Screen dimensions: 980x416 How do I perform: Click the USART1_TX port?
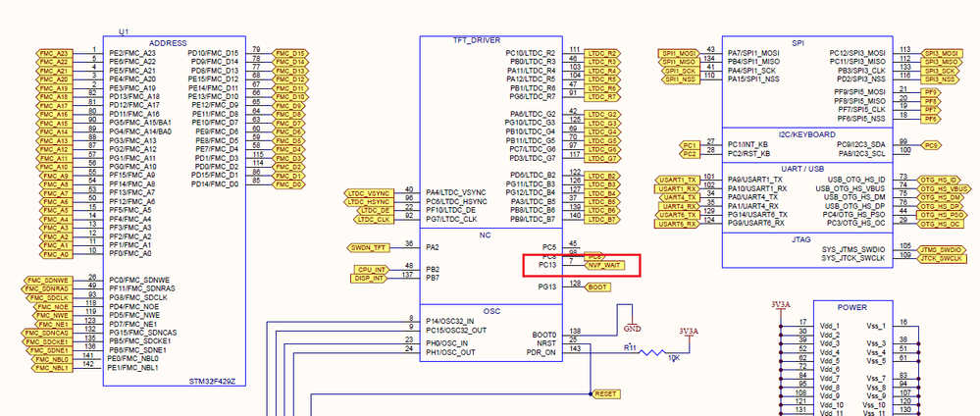[676, 180]
